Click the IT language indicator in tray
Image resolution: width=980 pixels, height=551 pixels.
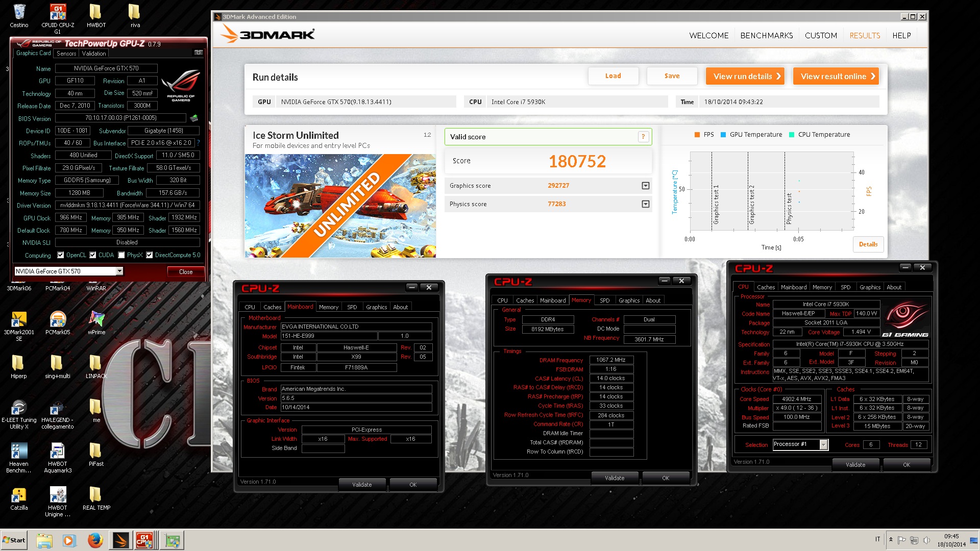point(878,539)
